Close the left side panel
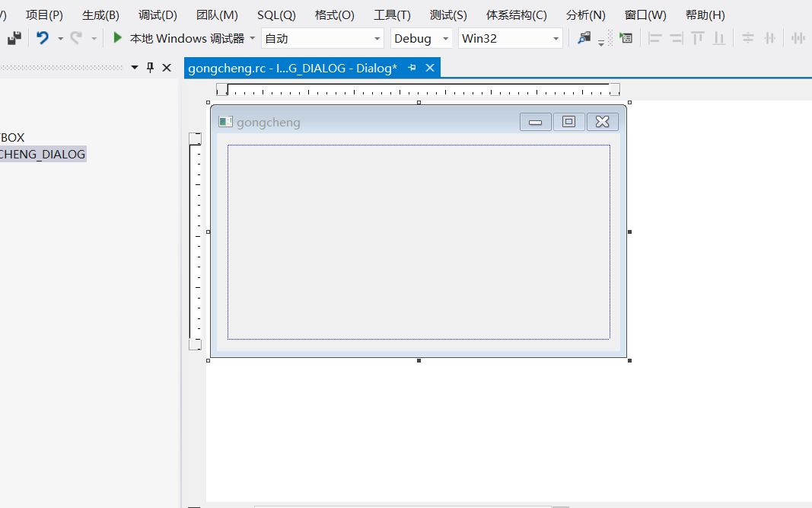The height and width of the screenshot is (508, 812). point(166,67)
